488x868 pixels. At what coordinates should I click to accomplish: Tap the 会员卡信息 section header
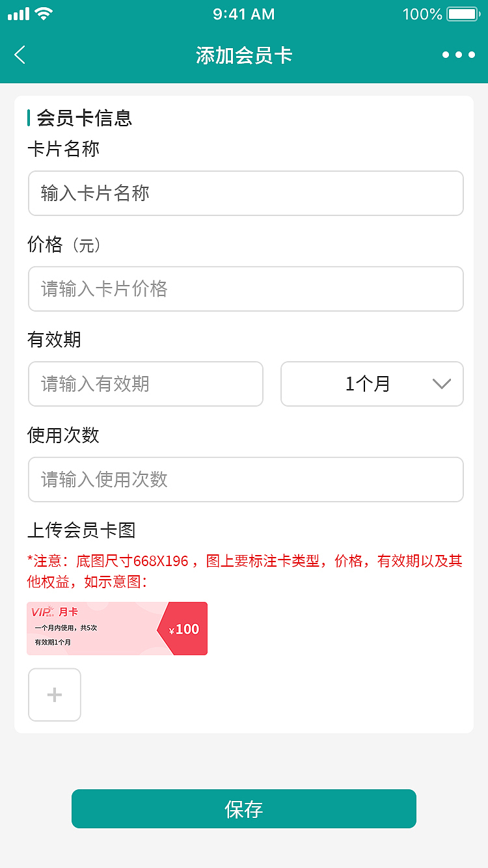pyautogui.click(x=84, y=118)
